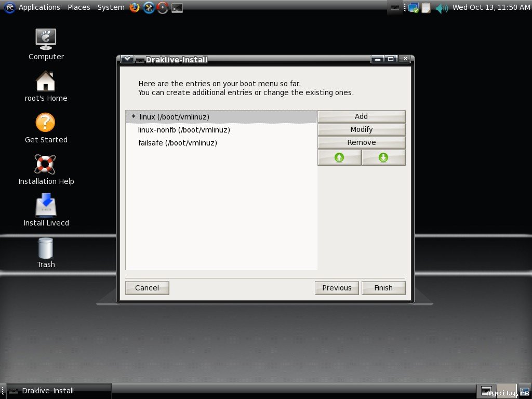Viewport: 532px width, 399px height.
Task: Minimize the Draklive-Install window
Action: click(378, 59)
